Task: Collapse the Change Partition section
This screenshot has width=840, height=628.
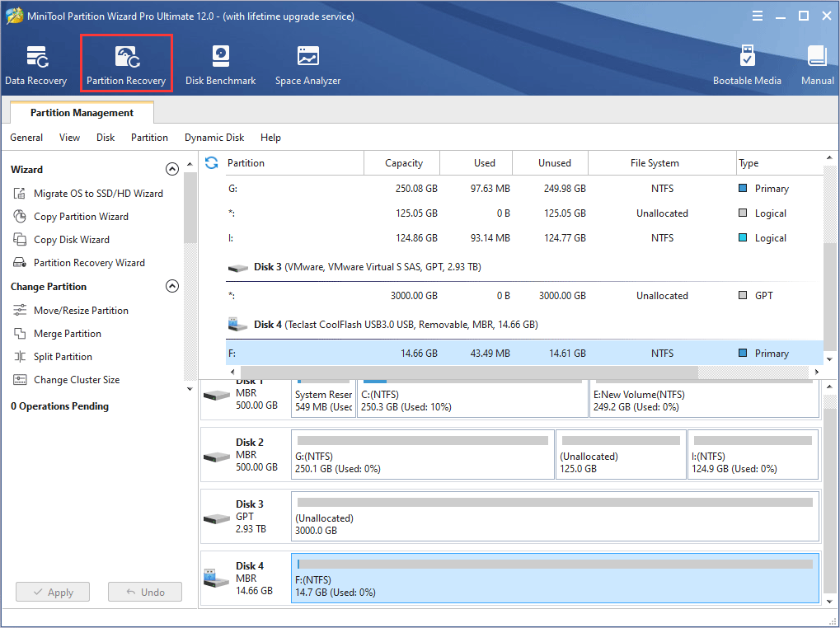Action: [x=172, y=286]
